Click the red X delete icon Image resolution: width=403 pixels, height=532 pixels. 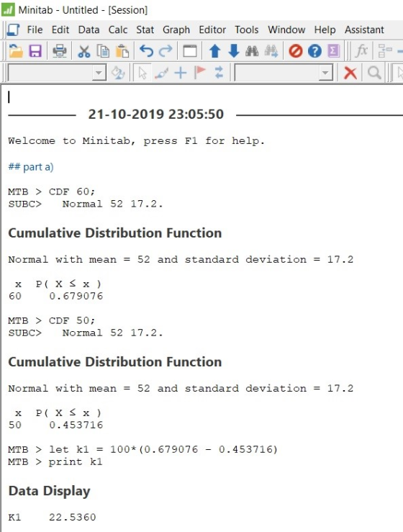click(350, 73)
